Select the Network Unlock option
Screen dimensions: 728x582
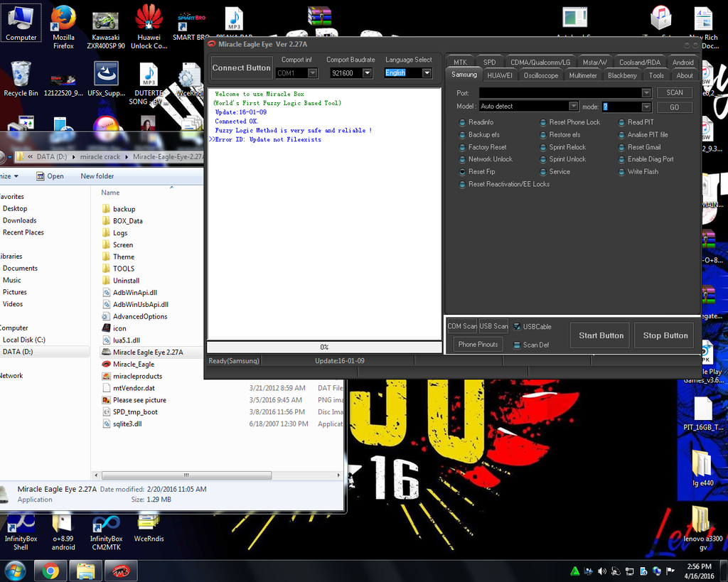coord(463,160)
